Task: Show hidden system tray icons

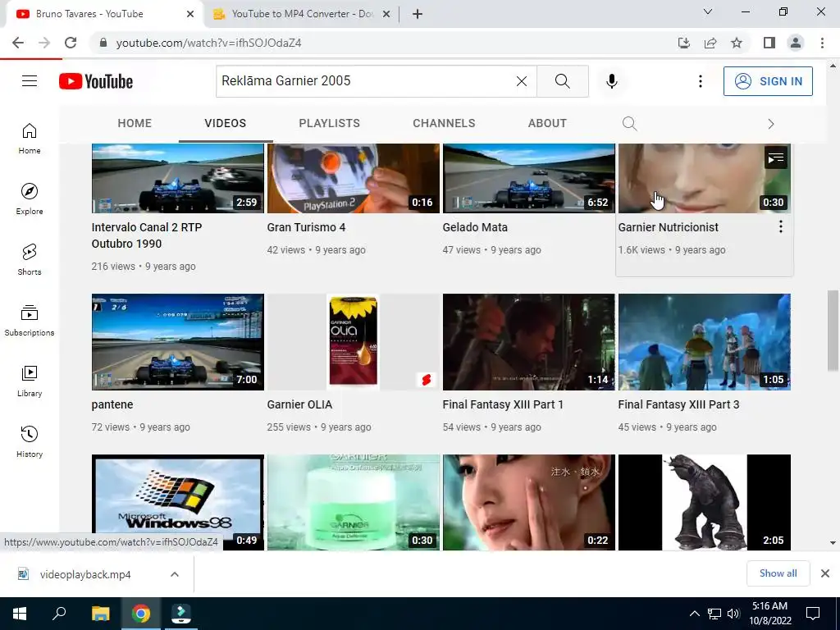Action: (694, 614)
